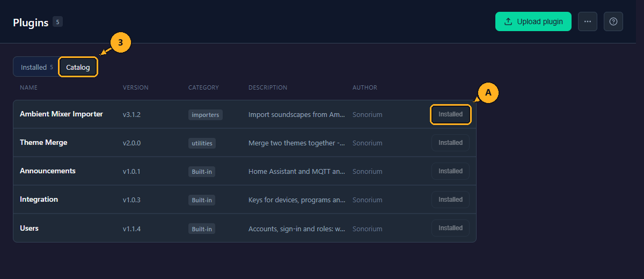Click the CATEGORY column header
Image resolution: width=644 pixels, height=279 pixels.
tap(203, 87)
